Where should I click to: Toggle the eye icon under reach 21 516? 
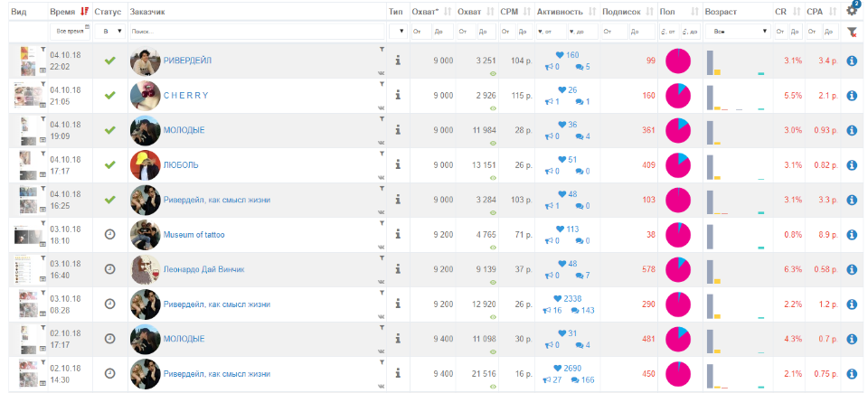pos(493,387)
